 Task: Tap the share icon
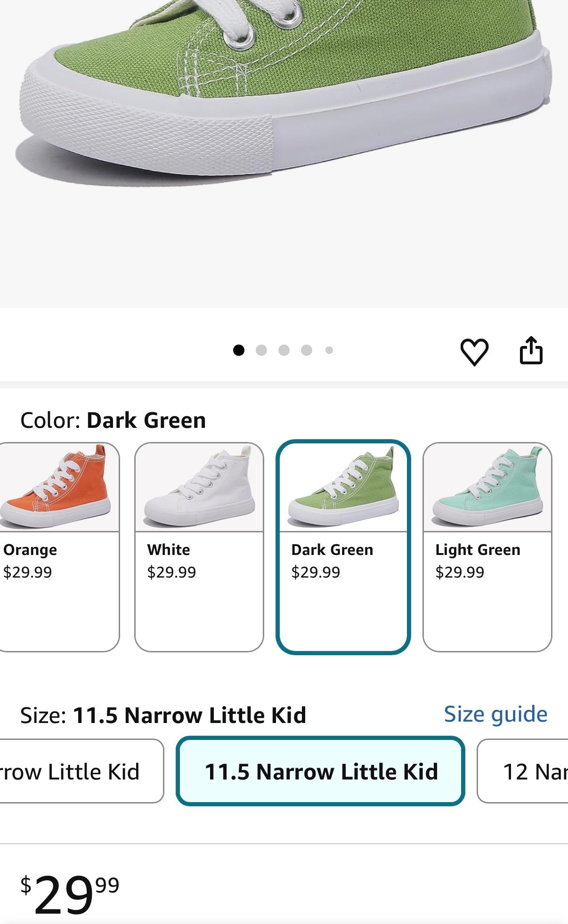click(531, 351)
